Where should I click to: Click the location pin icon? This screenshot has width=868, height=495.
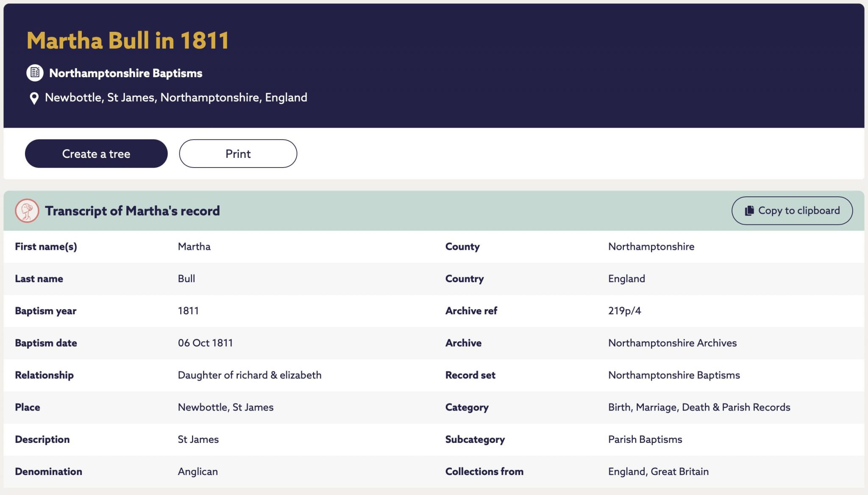click(34, 98)
